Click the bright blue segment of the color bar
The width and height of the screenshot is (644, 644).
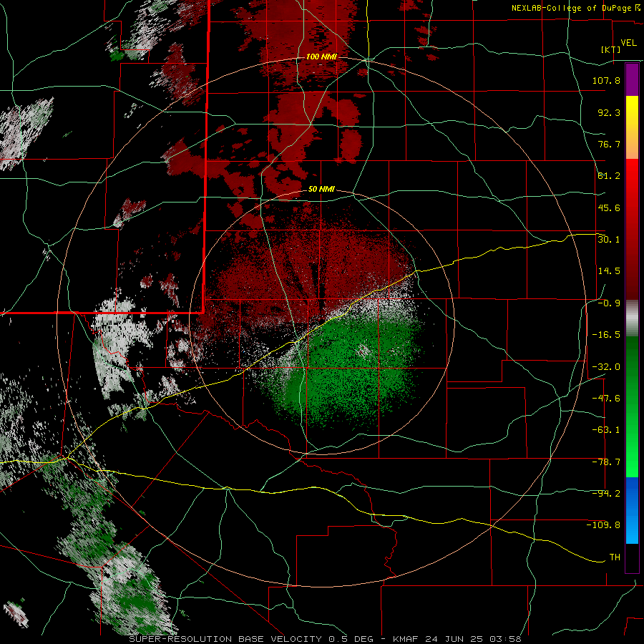click(632, 510)
